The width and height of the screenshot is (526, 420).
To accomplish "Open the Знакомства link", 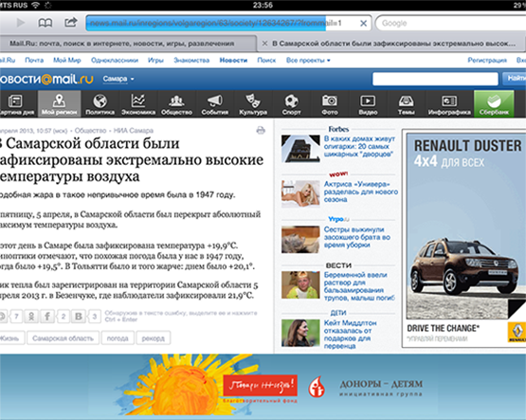I will coord(191,60).
